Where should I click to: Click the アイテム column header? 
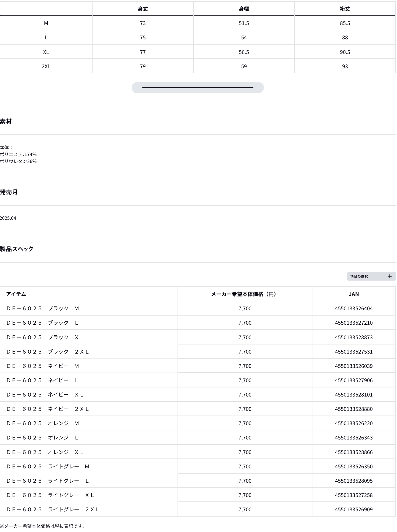coord(16,294)
